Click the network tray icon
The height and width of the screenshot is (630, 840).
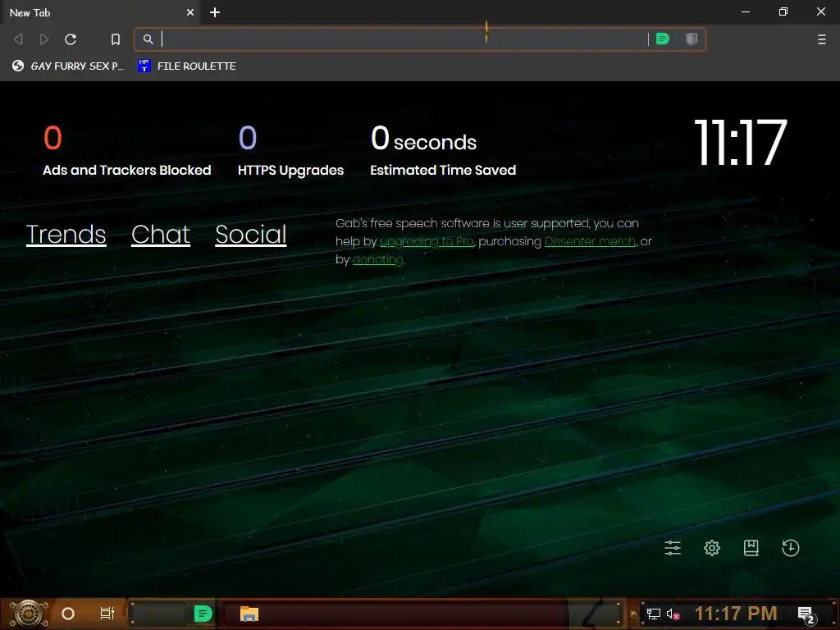click(654, 614)
